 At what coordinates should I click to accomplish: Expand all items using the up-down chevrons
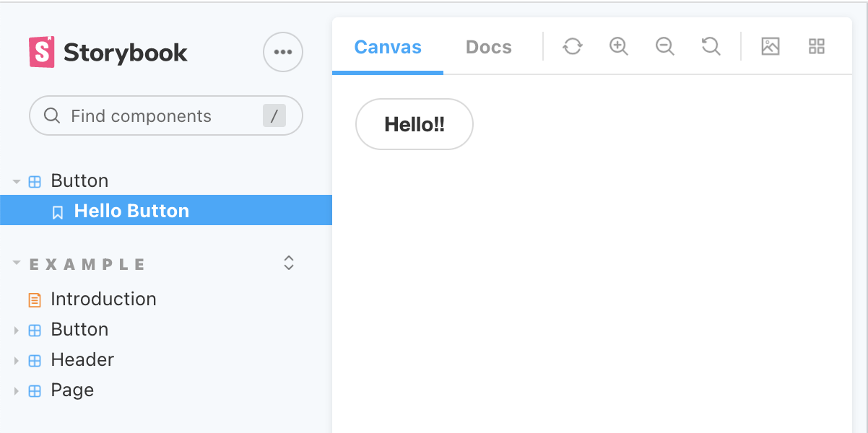coord(289,263)
